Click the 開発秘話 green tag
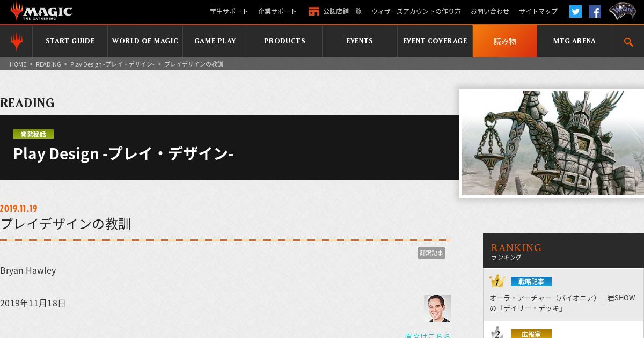 [x=33, y=134]
